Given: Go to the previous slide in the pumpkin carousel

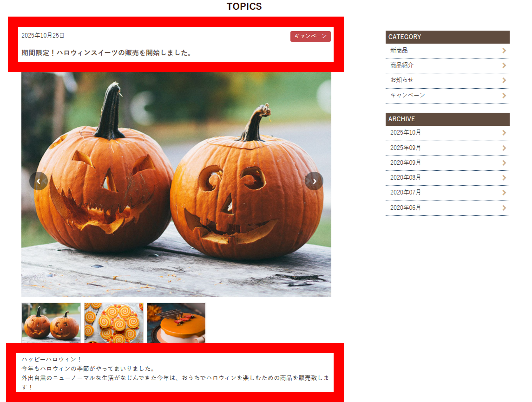Looking at the screenshot, I should click(39, 181).
